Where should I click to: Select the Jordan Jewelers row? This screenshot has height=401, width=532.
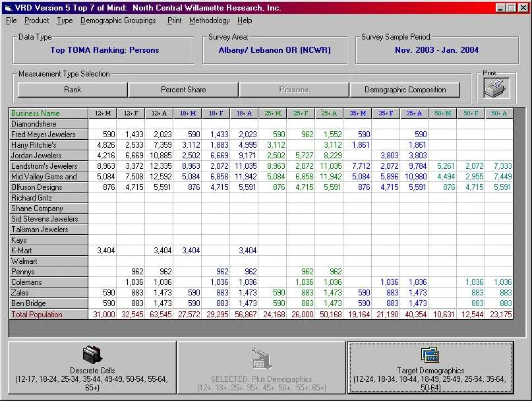coord(49,156)
